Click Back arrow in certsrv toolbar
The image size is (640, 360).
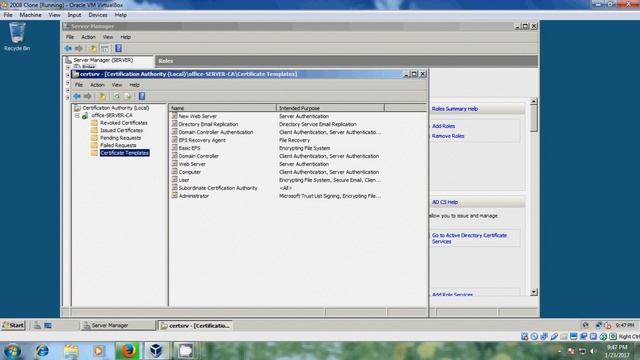(x=77, y=96)
